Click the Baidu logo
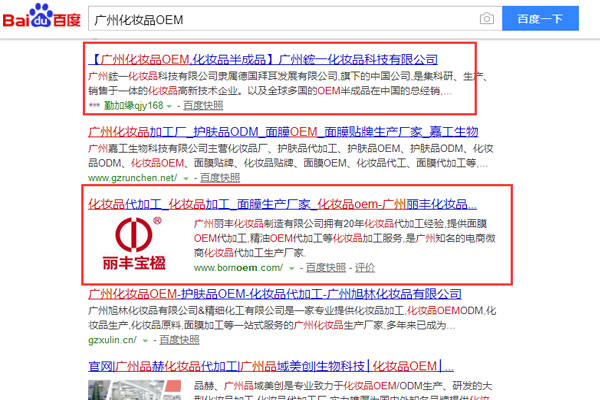600x400 pixels. click(x=41, y=16)
